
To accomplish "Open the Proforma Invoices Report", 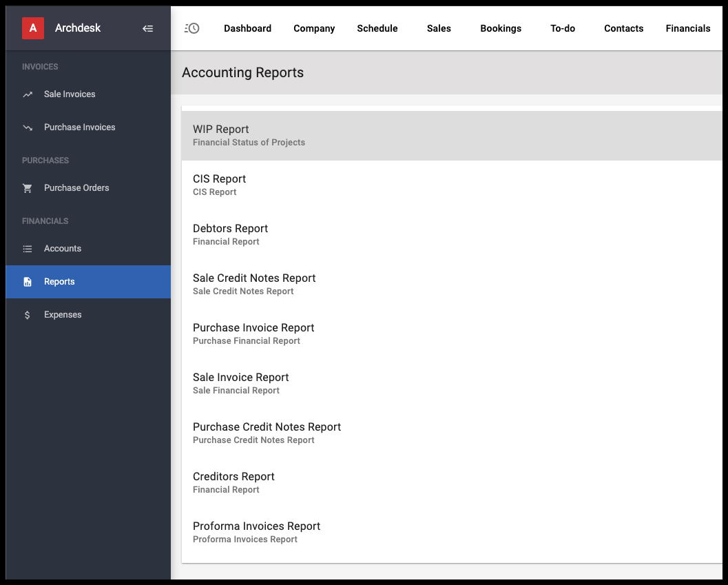I will pos(256,526).
